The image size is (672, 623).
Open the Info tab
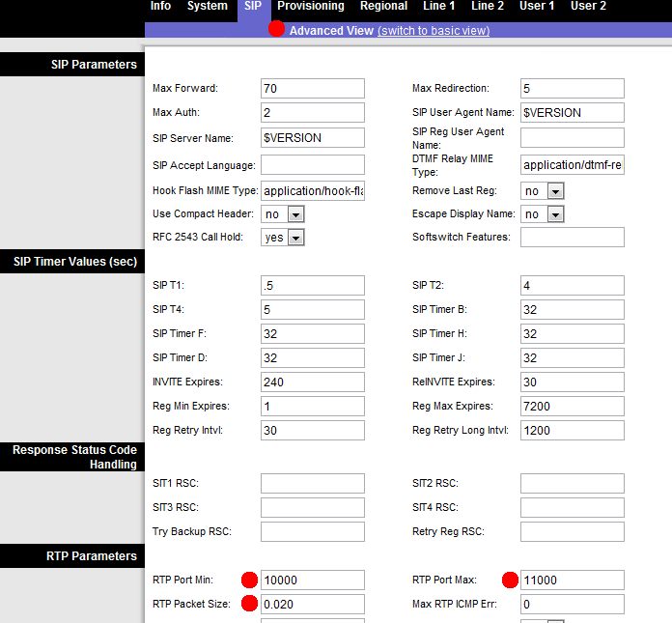(160, 6)
